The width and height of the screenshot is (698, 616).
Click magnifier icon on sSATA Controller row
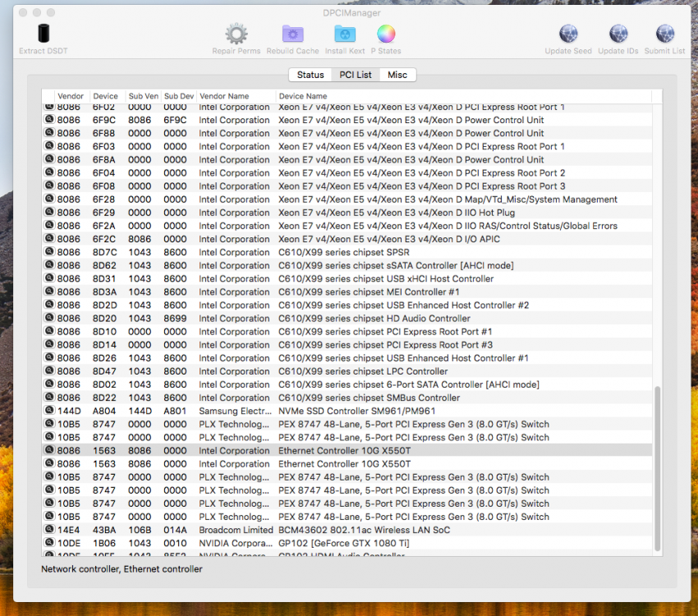[x=49, y=264]
